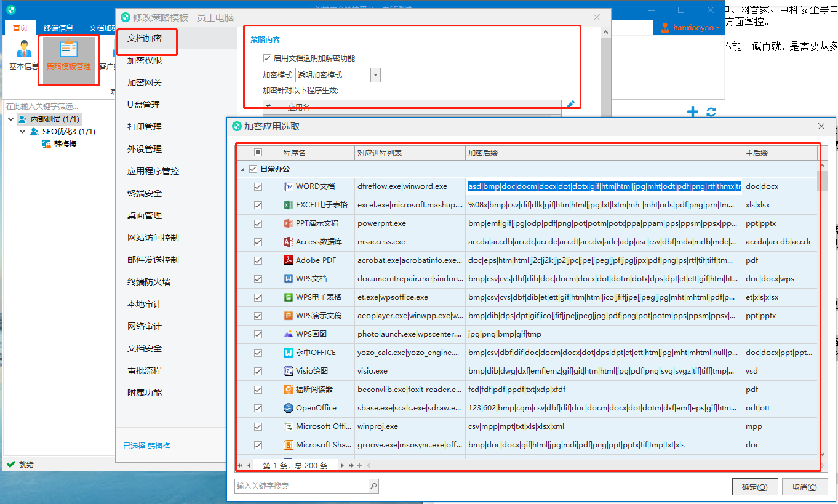
Task: Sort by the 程序名 column header
Action: (x=317, y=153)
